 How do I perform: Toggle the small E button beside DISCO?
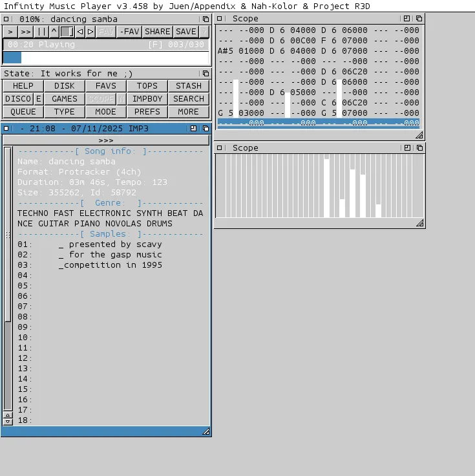tap(39, 99)
